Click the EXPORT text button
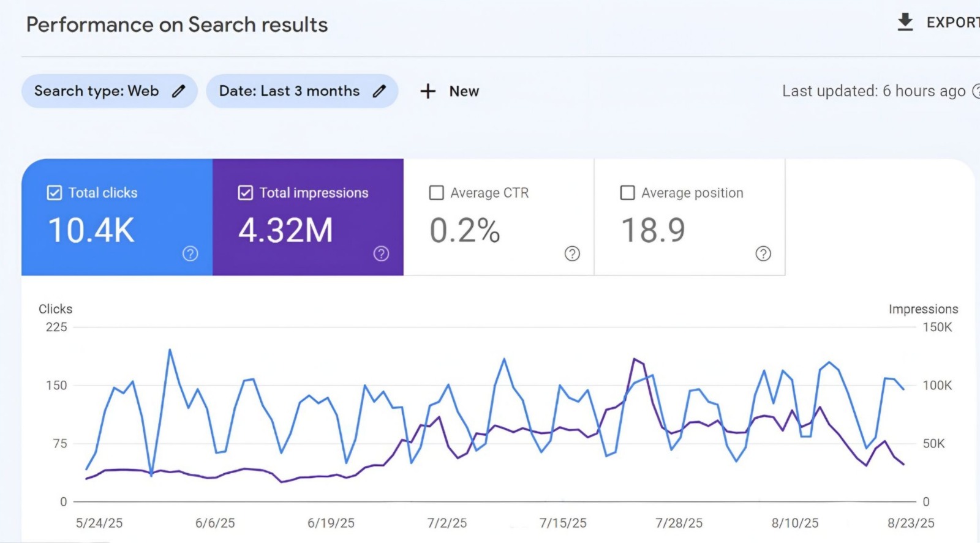The width and height of the screenshot is (980, 543). pos(952,23)
